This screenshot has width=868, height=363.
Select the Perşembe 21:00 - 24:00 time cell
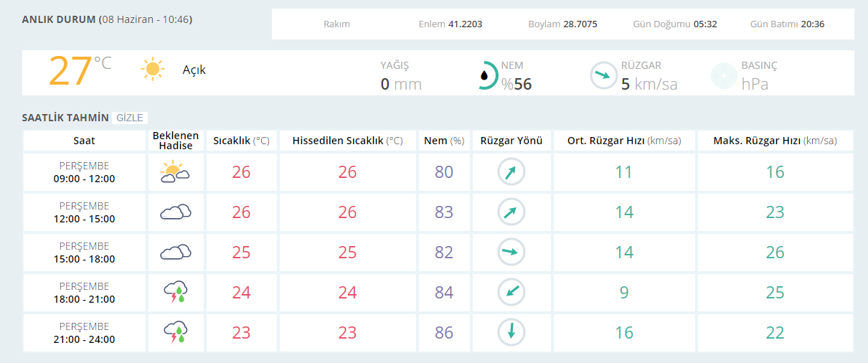point(84,333)
